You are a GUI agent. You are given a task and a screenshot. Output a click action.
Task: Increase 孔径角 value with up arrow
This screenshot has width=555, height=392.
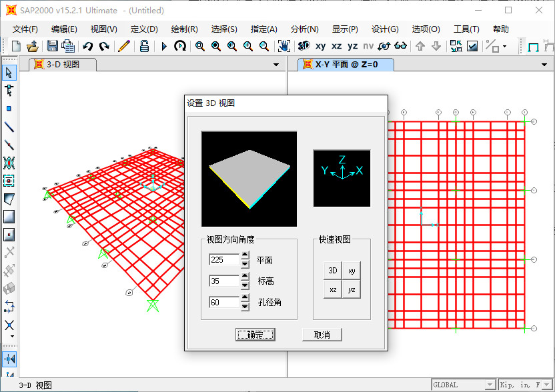pos(245,297)
